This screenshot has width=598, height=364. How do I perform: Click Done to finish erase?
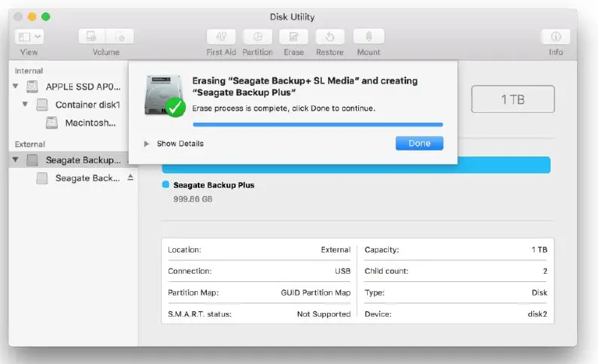point(419,144)
